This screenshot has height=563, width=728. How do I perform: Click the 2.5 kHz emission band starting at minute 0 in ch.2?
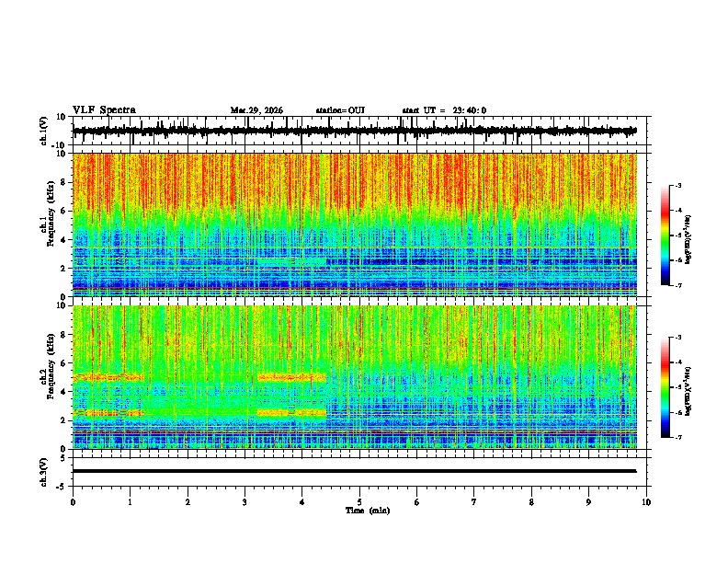coord(108,412)
